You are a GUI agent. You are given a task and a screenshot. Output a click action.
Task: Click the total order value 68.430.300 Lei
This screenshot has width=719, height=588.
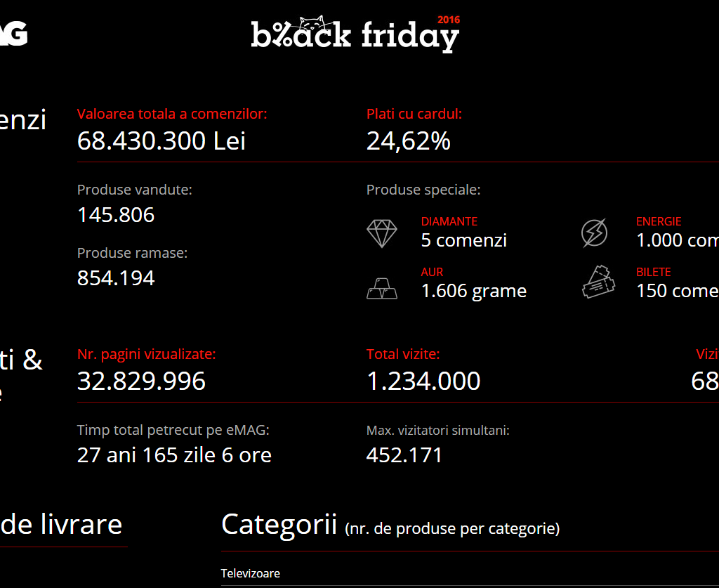[x=161, y=141]
